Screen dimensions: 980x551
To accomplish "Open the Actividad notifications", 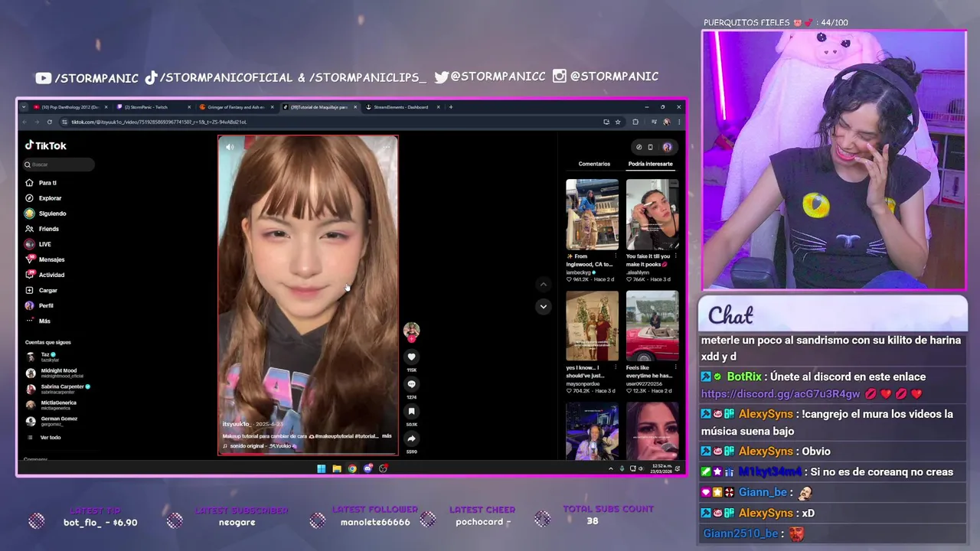I will [x=45, y=275].
